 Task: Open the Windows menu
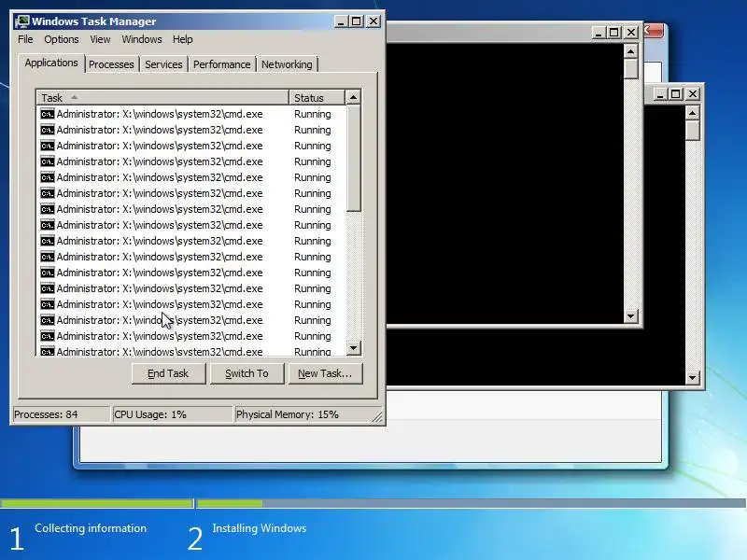(x=142, y=39)
